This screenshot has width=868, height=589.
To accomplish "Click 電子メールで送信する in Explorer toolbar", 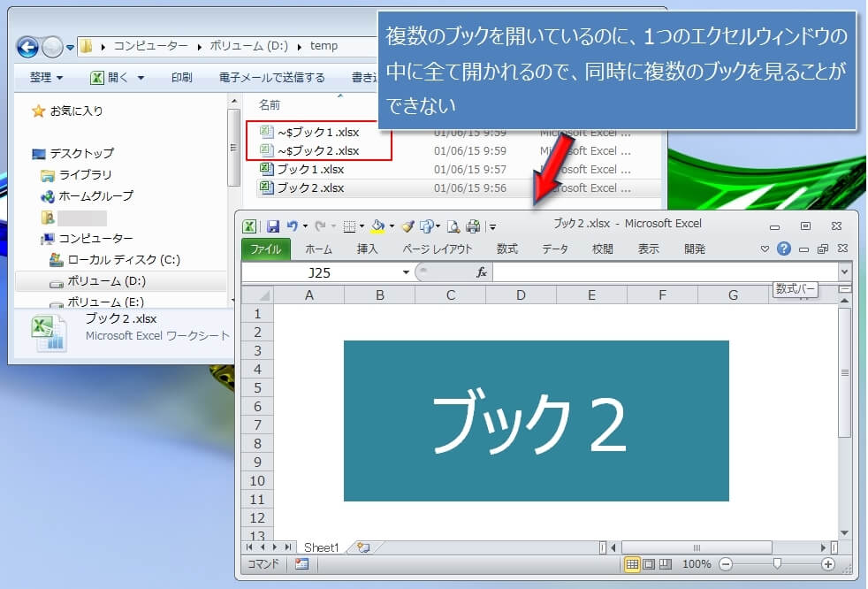I will coord(271,77).
